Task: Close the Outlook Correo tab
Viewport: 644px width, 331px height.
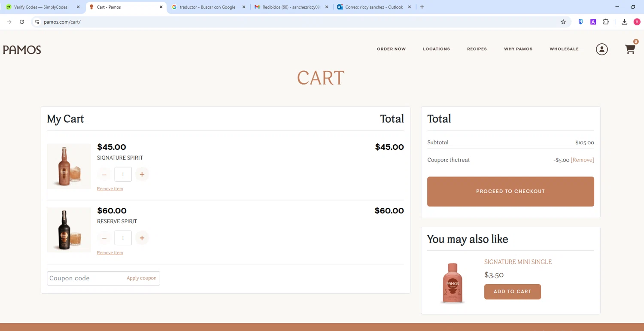Action: click(x=410, y=7)
